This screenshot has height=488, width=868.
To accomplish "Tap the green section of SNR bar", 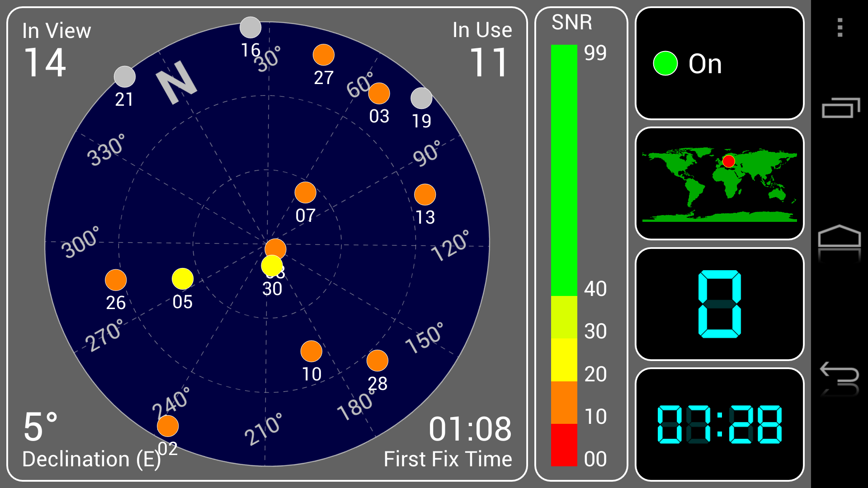I will (564, 170).
